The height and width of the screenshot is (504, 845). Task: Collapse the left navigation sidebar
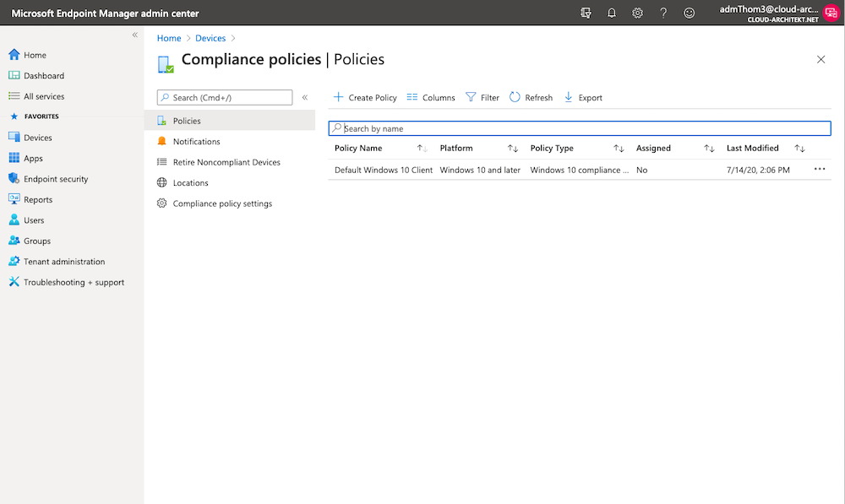point(134,35)
